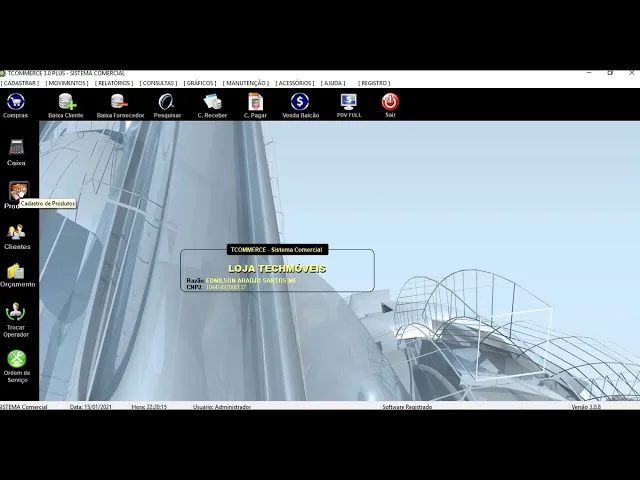The height and width of the screenshot is (480, 640).
Task: Click the Hora status bar entry
Action: tap(149, 407)
